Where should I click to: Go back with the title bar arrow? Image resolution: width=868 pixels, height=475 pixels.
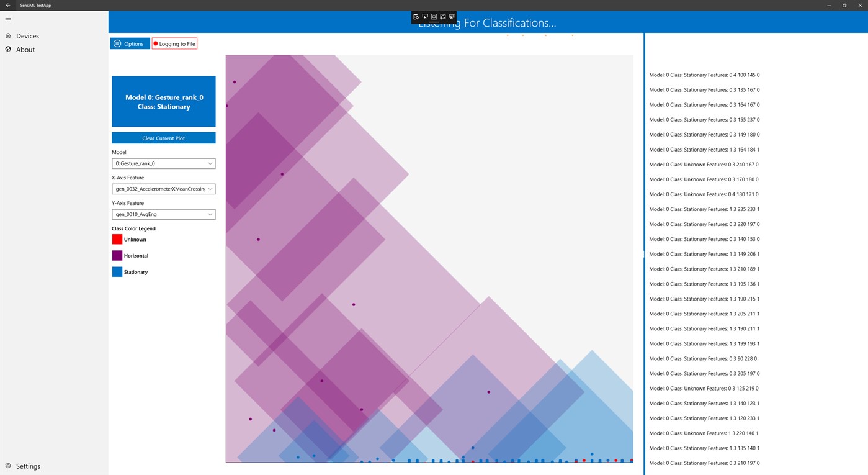click(8, 5)
